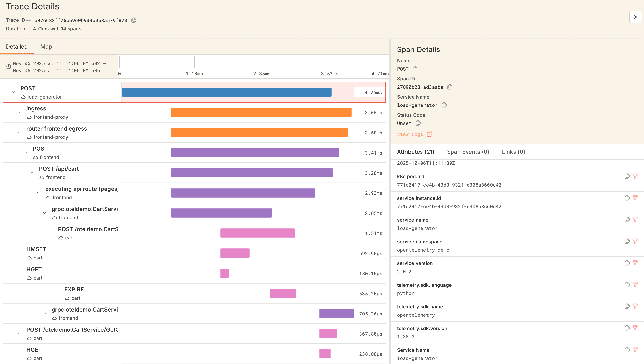644x364 pixels.
Task: Filter by the telemetry.sdk.language attribute
Action: pos(635,285)
